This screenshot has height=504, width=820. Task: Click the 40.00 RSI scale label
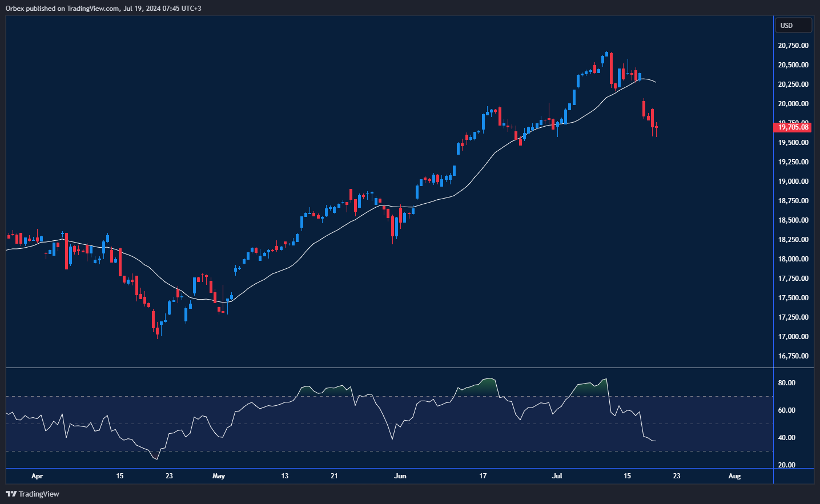click(x=786, y=438)
